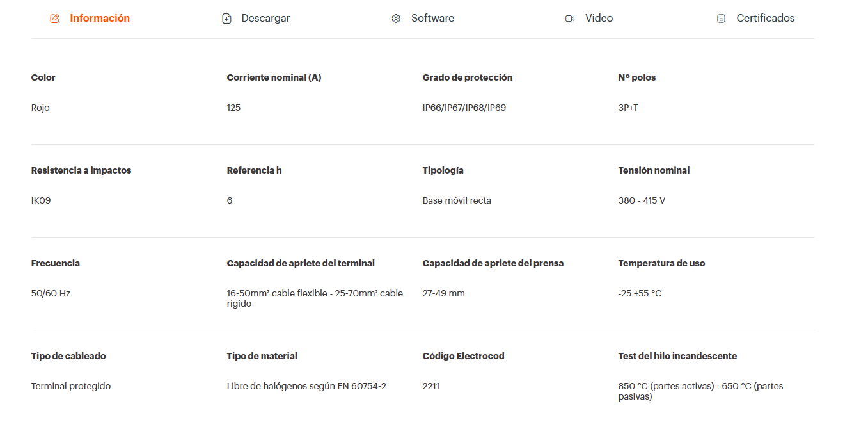This screenshot has width=868, height=422.
Task: Go to the Certificados tab
Action: coord(765,19)
